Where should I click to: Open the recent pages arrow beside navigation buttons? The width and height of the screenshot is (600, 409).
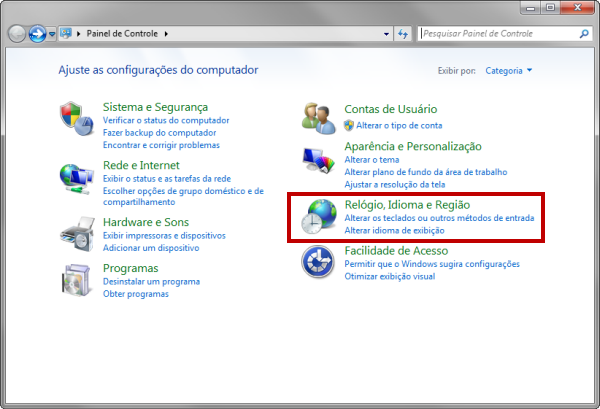coord(53,34)
